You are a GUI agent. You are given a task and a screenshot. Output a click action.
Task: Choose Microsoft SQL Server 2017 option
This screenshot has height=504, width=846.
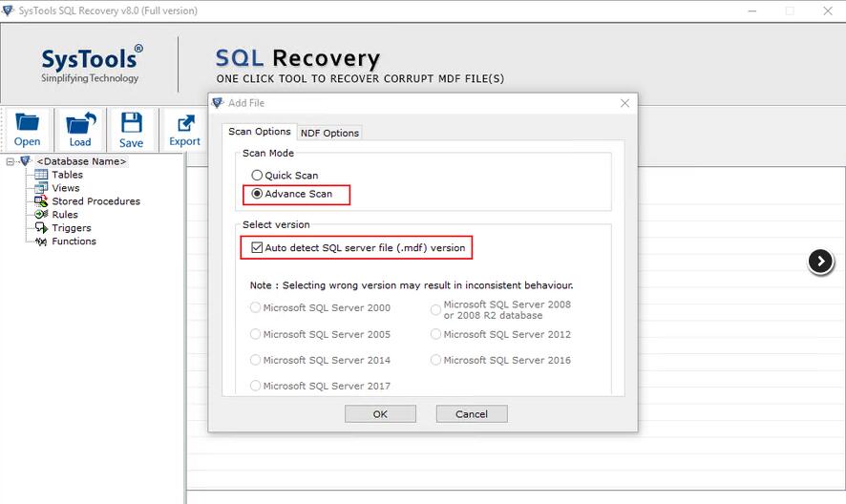tap(255, 386)
